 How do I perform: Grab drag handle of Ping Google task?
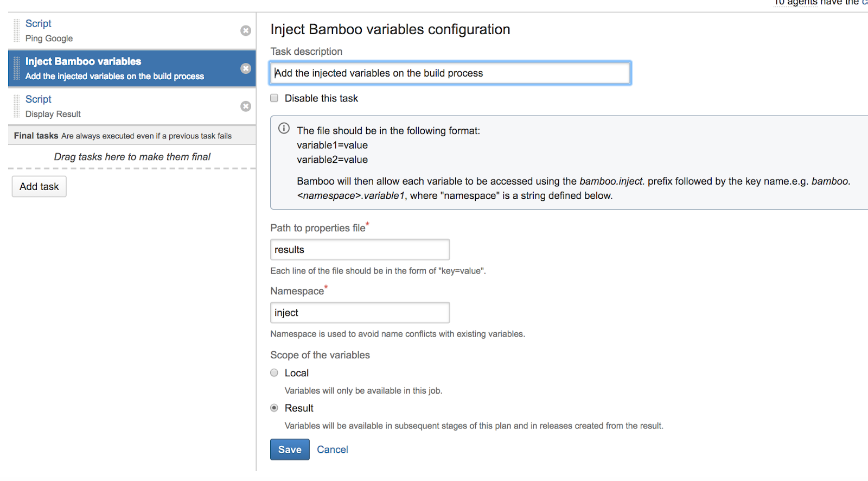16,30
